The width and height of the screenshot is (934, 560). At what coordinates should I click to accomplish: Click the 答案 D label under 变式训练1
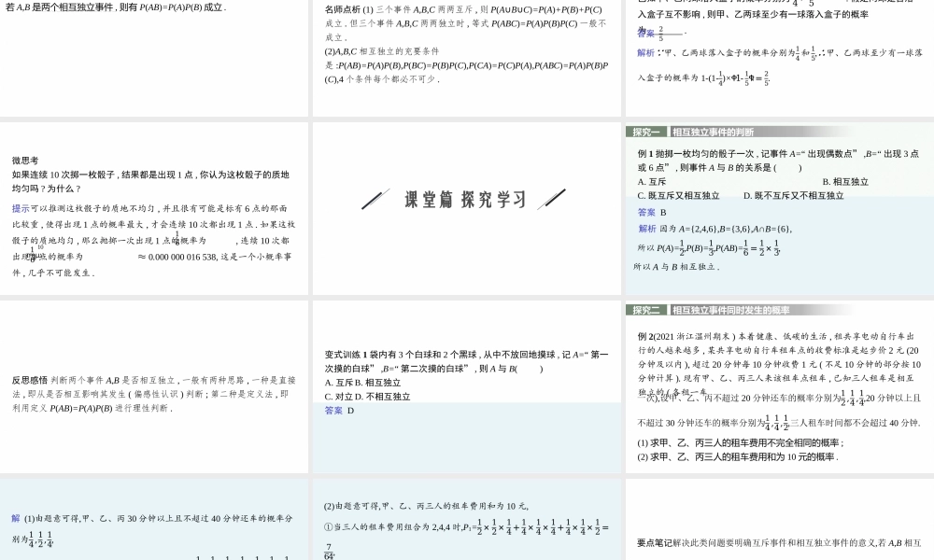[x=334, y=410]
